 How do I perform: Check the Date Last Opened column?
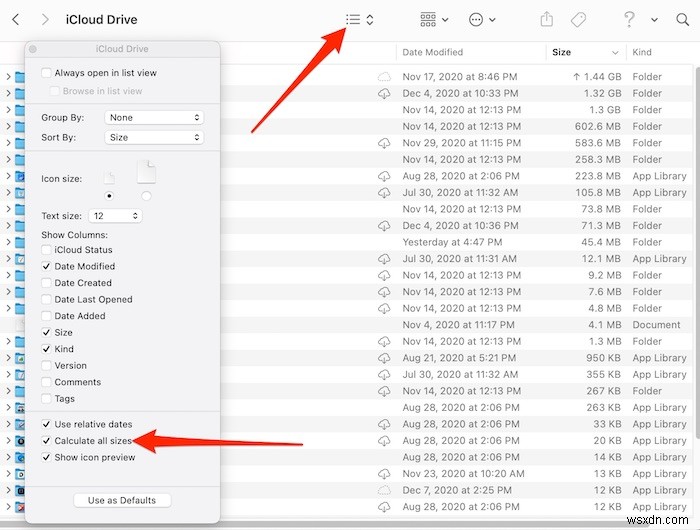point(46,299)
